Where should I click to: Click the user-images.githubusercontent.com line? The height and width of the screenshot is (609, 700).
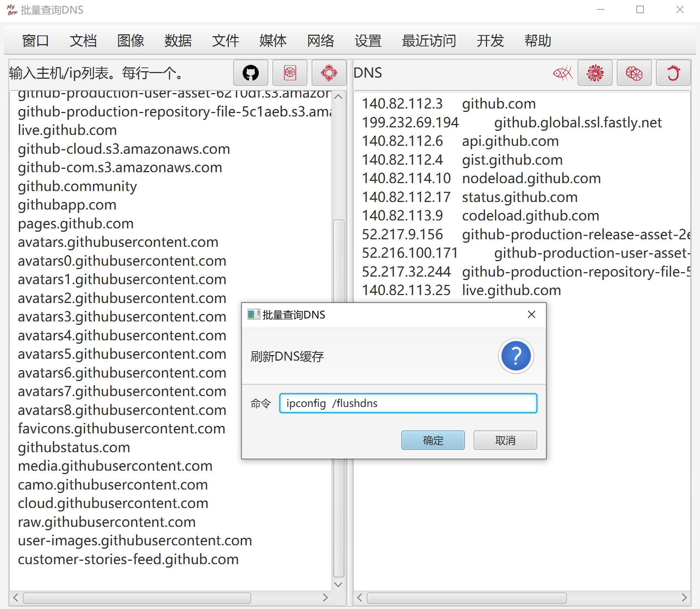point(135,540)
